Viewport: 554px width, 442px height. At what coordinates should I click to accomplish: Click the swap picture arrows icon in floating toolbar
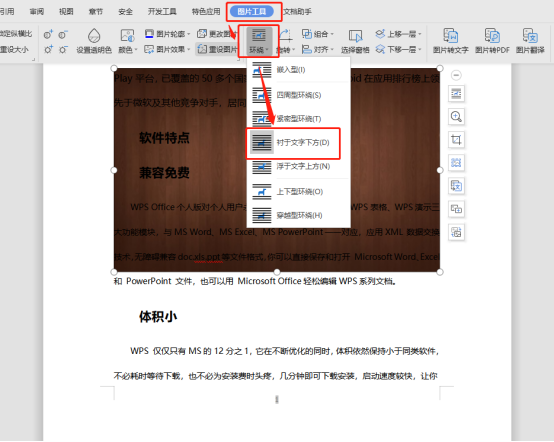pyautogui.click(x=456, y=232)
